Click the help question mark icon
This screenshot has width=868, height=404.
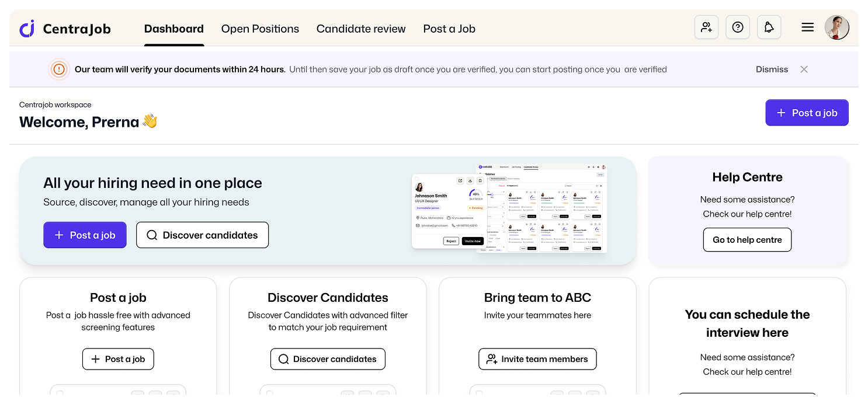tap(738, 27)
